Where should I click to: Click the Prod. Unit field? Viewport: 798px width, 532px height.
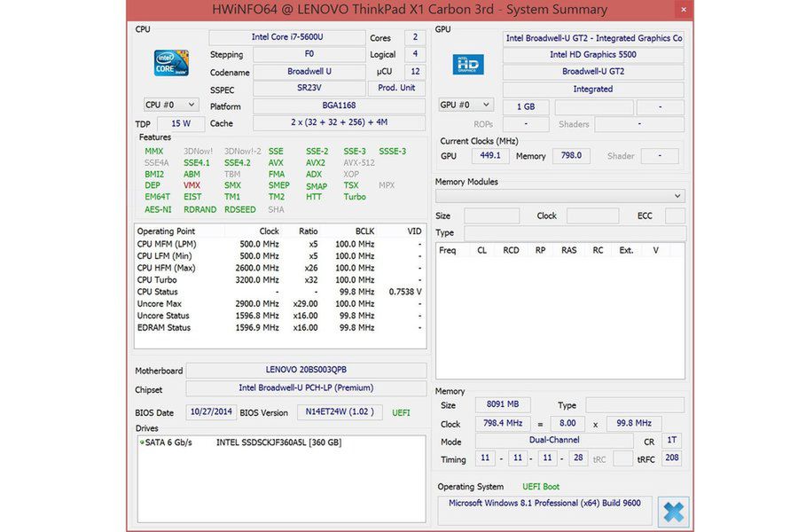[x=396, y=88]
